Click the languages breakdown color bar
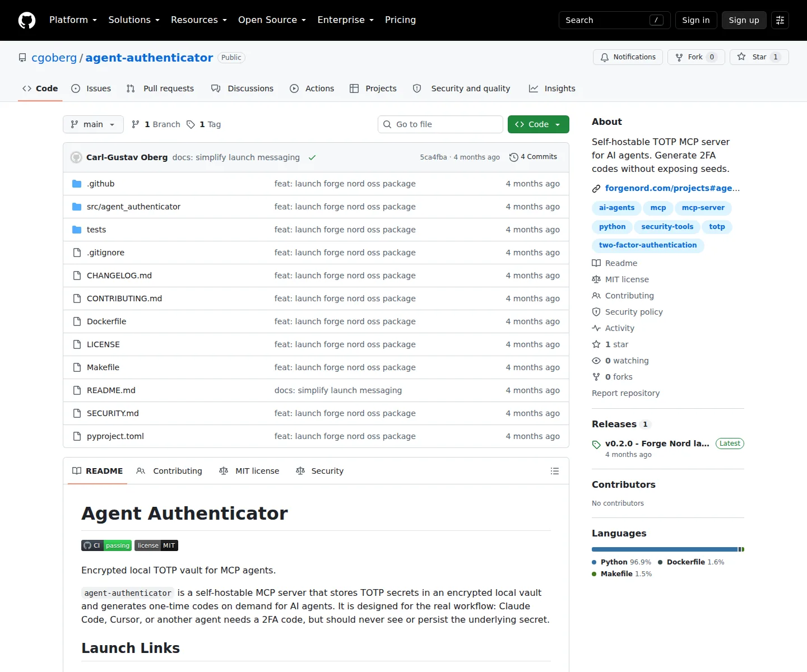Viewport: 807px width, 672px height. (668, 549)
